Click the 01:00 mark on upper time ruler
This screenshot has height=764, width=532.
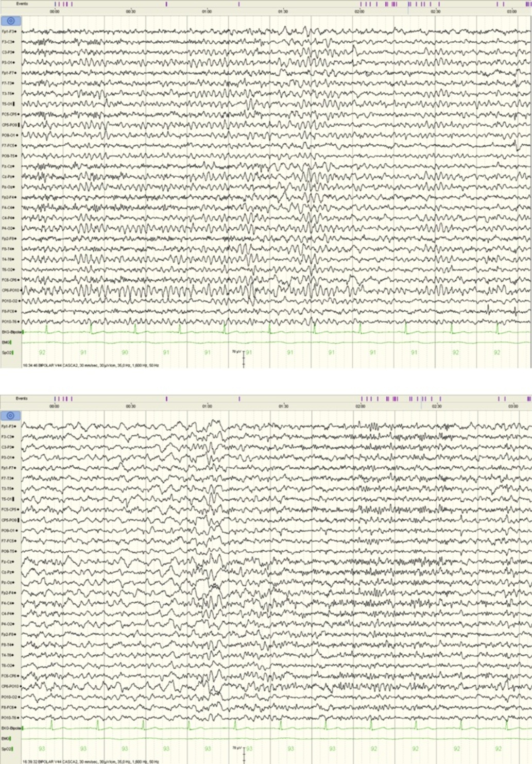(x=207, y=11)
